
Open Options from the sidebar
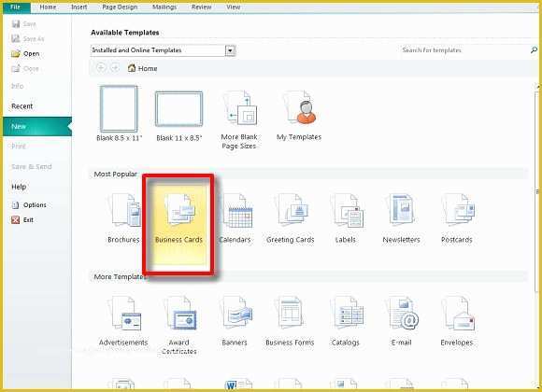coord(29,204)
